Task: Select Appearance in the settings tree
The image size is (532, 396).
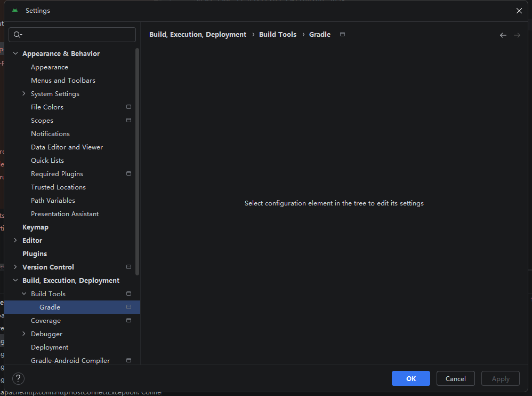Action: [x=50, y=67]
